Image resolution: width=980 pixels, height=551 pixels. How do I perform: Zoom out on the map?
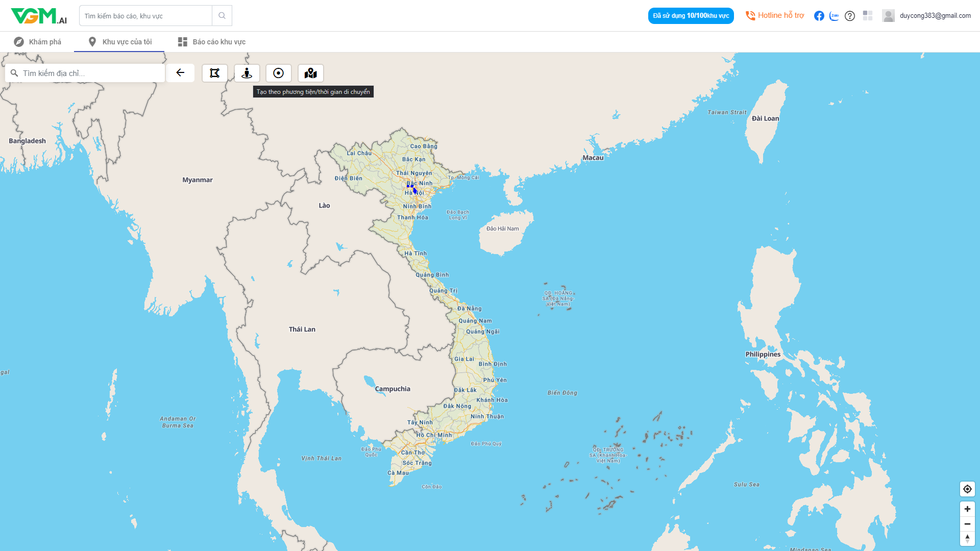coord(967,524)
